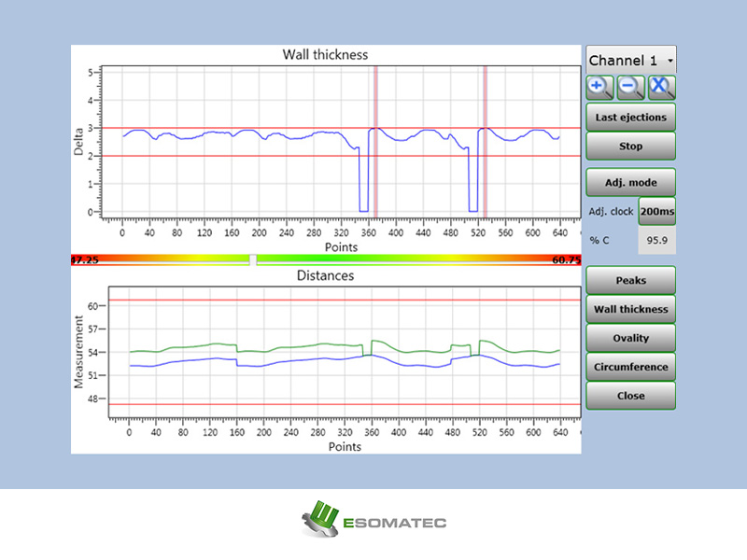This screenshot has height=560, width=747.
Task: Toggle Adj. mode
Action: click(x=630, y=181)
